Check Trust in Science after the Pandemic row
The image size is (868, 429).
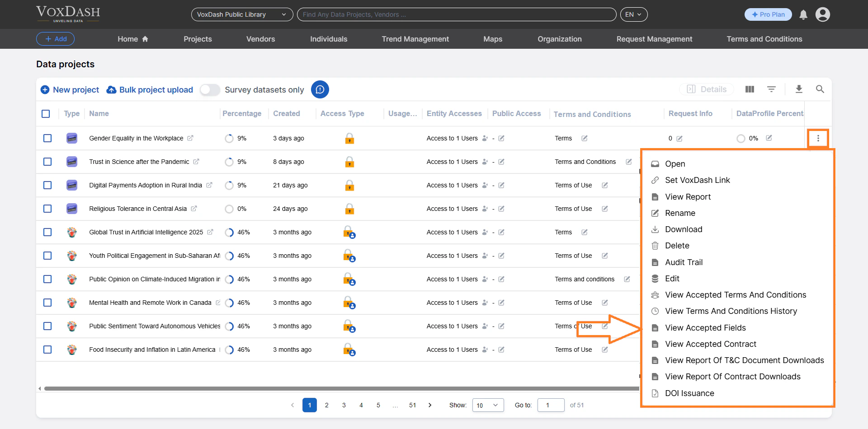tap(47, 162)
